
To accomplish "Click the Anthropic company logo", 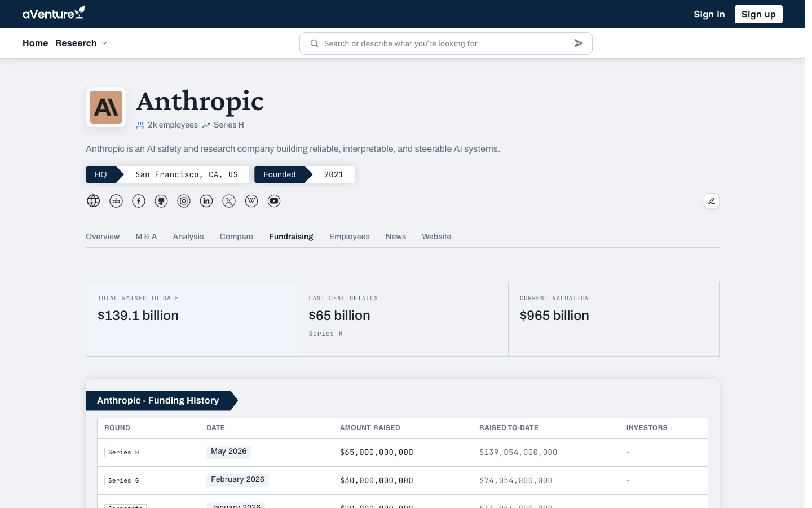I will pos(106,107).
